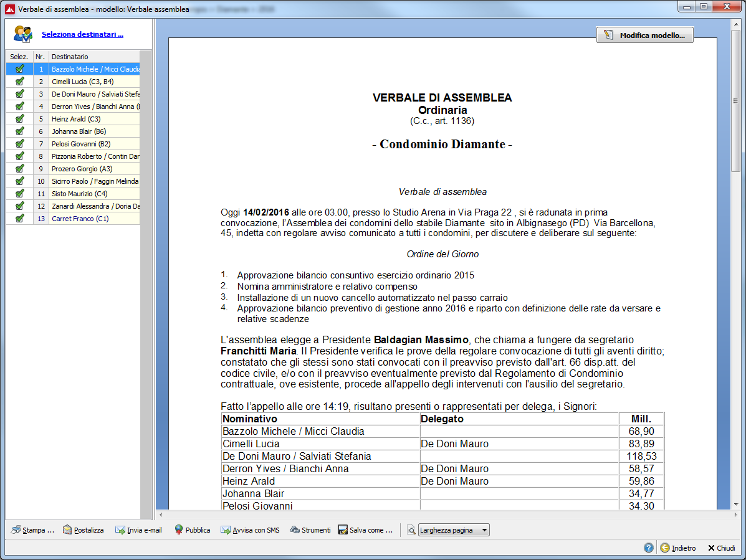Uncheck recipient Derron Yives
746x560 pixels.
19,107
